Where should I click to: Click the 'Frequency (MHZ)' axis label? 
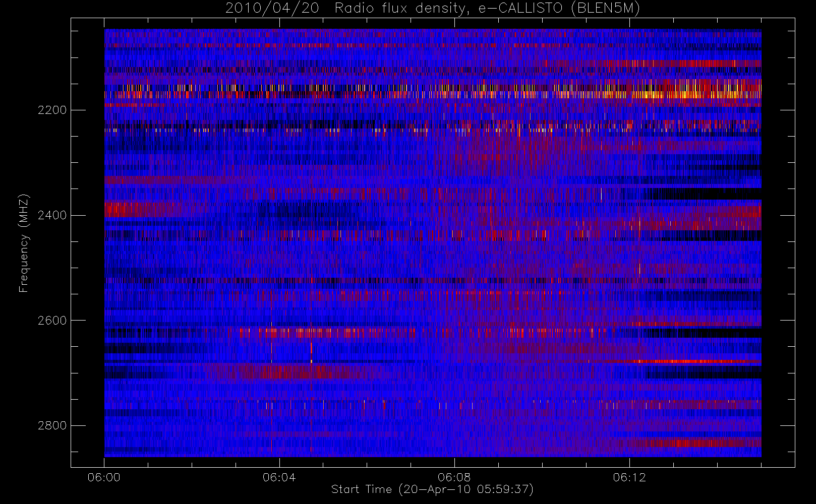[x=24, y=243]
